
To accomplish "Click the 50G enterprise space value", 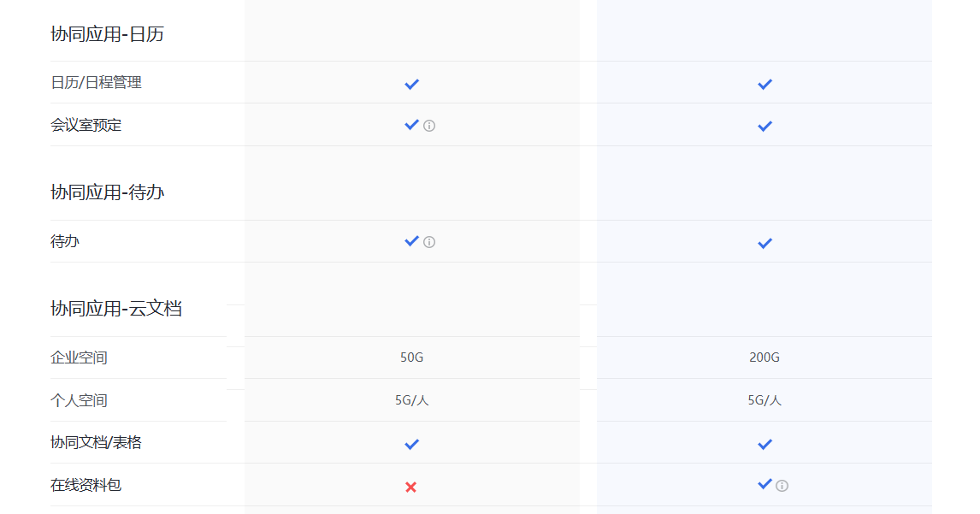I will point(411,357).
